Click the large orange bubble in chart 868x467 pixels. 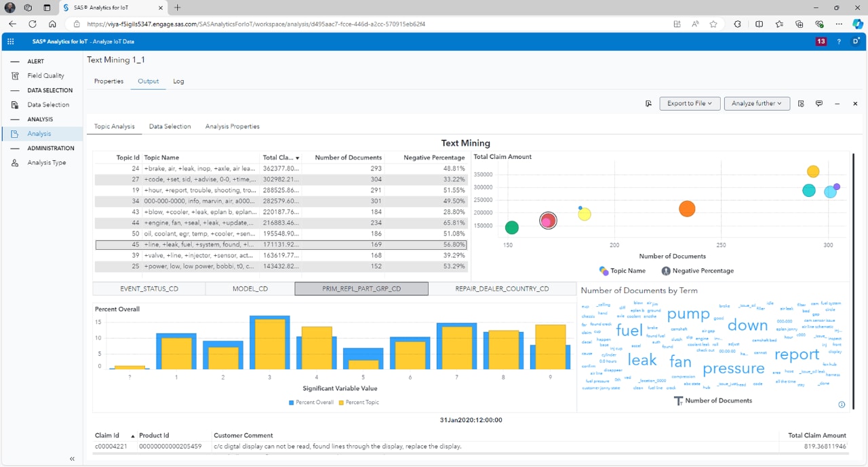(x=687, y=209)
